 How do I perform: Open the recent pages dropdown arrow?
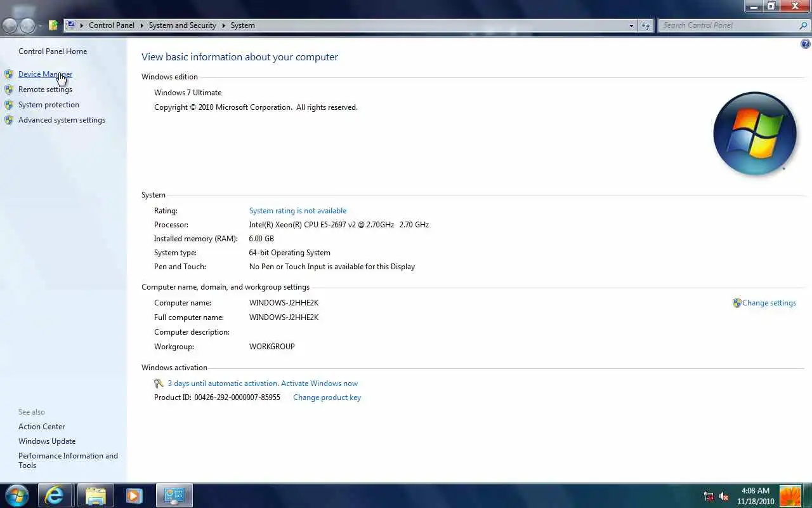[x=40, y=26]
